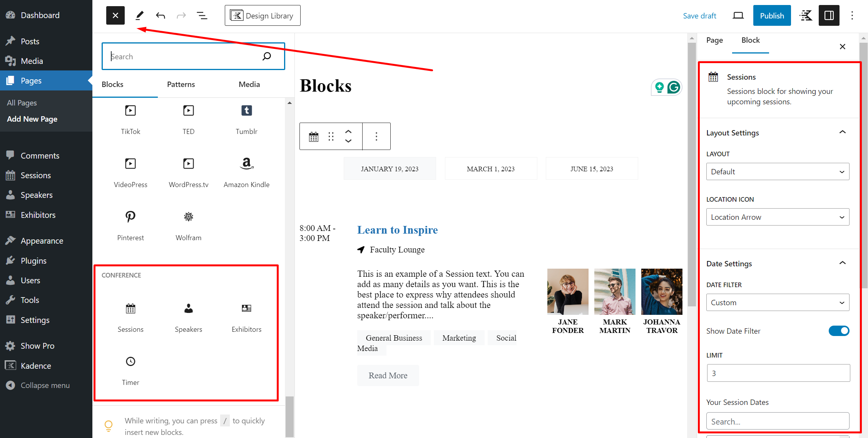868x438 pixels.
Task: Switch to the Patterns tab
Action: [x=181, y=84]
